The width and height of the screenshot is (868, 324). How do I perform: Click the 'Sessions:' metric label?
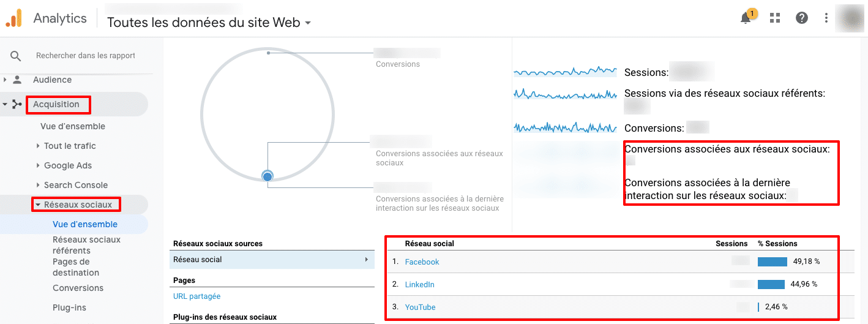coord(646,73)
